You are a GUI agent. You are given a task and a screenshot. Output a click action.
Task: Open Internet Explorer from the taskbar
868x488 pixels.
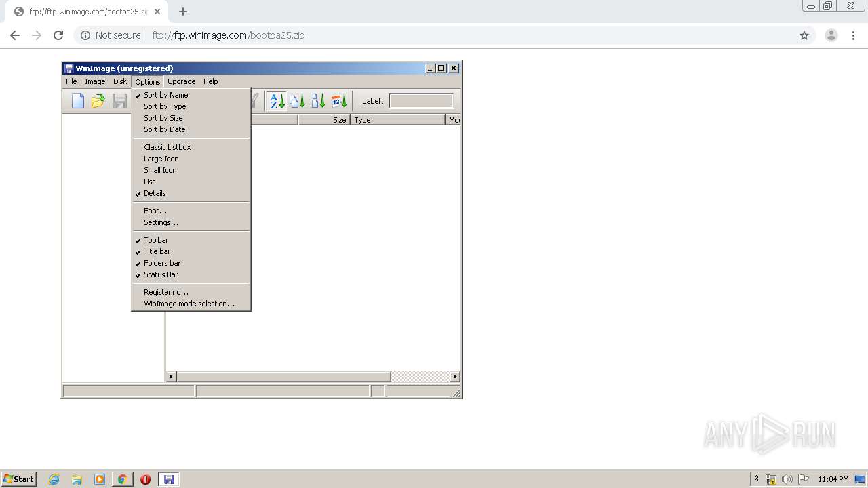tap(54, 479)
